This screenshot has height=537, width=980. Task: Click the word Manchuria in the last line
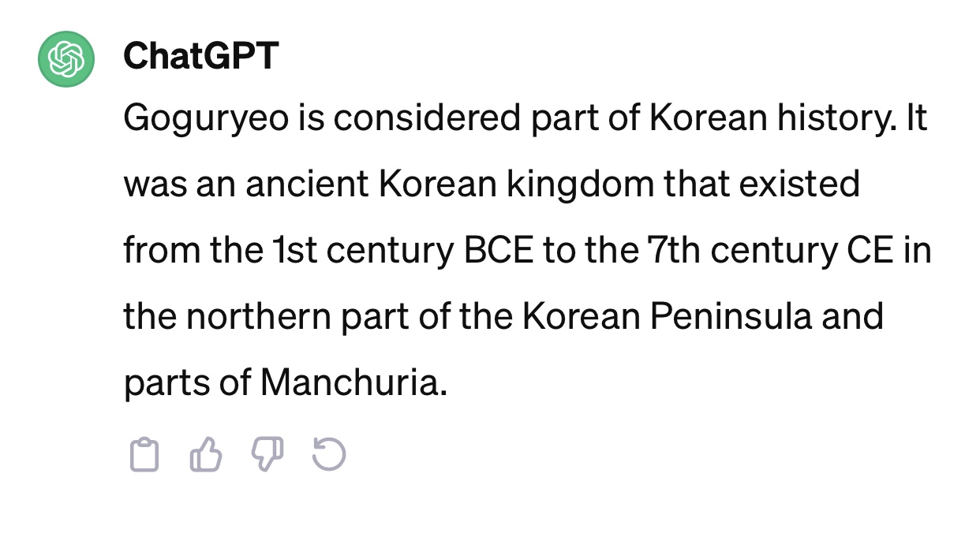click(x=353, y=382)
